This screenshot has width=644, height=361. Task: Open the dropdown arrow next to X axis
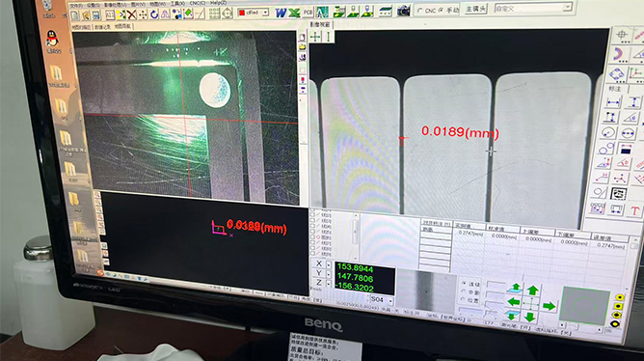click(329, 264)
